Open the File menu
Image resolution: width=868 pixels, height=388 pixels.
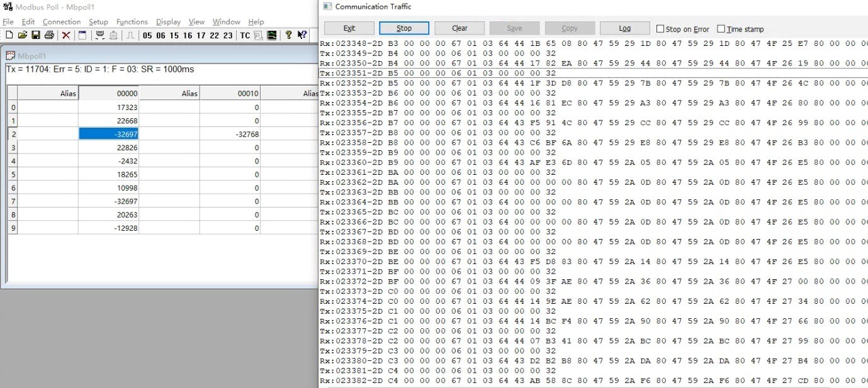pos(8,21)
